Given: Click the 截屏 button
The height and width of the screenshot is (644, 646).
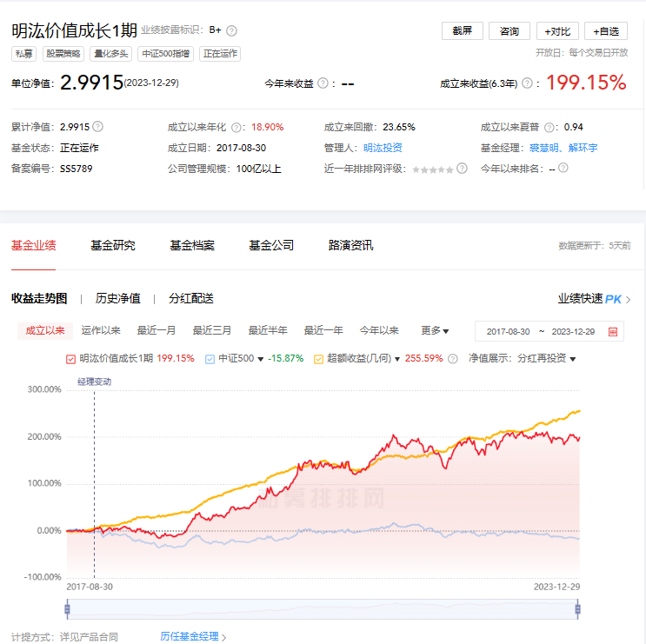Looking at the screenshot, I should (463, 31).
